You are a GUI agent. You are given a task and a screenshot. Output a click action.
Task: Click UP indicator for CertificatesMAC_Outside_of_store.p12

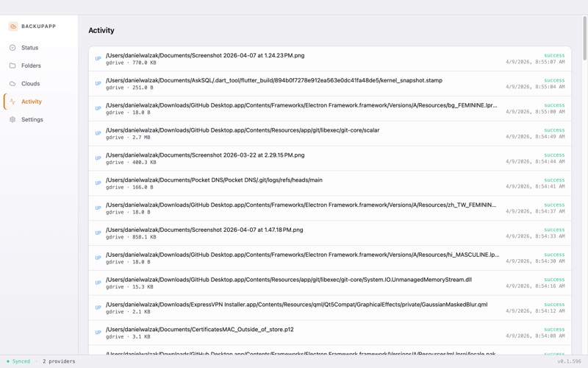[x=98, y=333]
